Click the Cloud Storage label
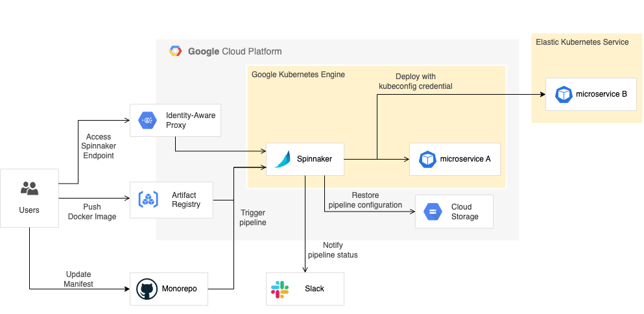Screen dimensions: 644x314 (x=465, y=211)
